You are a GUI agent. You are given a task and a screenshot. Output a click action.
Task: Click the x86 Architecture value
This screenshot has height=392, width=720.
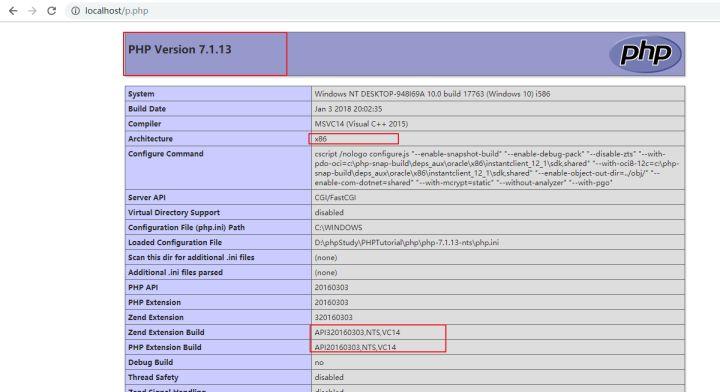click(x=321, y=139)
